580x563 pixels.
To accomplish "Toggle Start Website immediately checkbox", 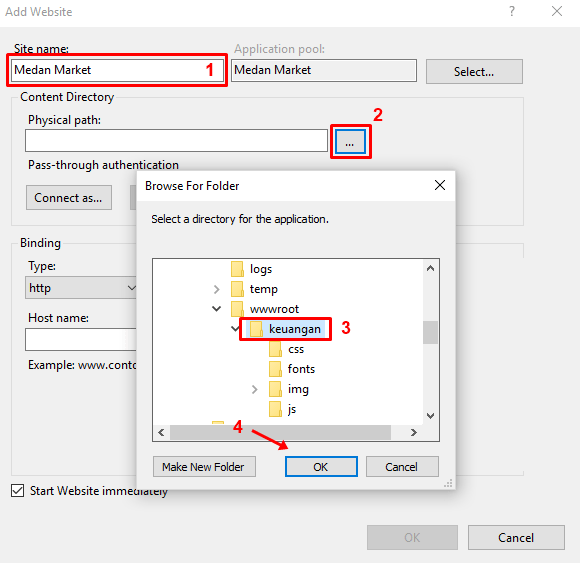I will tap(18, 491).
